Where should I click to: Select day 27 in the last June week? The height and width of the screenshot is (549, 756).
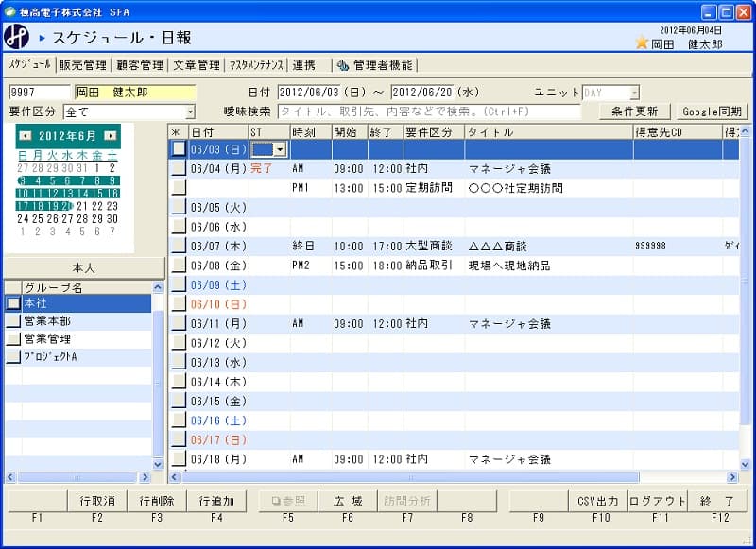pyautogui.click(x=67, y=219)
